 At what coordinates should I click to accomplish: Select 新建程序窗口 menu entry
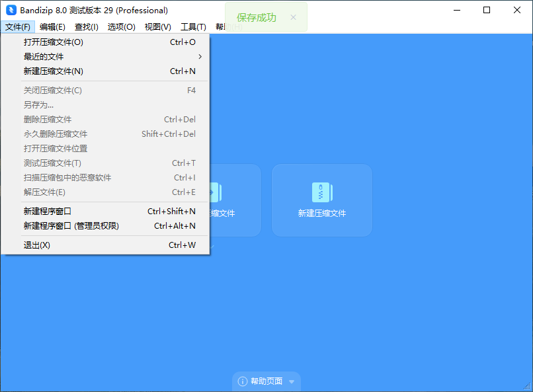[105, 212]
